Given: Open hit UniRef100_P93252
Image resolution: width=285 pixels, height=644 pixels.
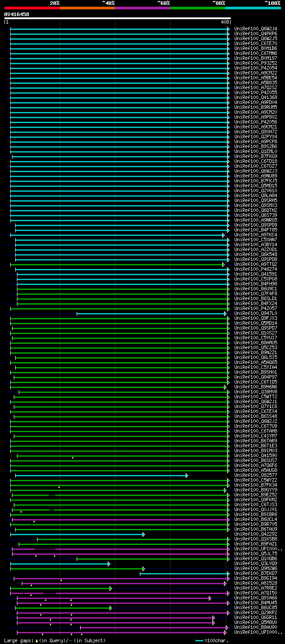Looking at the screenshot, I should 256,63.
